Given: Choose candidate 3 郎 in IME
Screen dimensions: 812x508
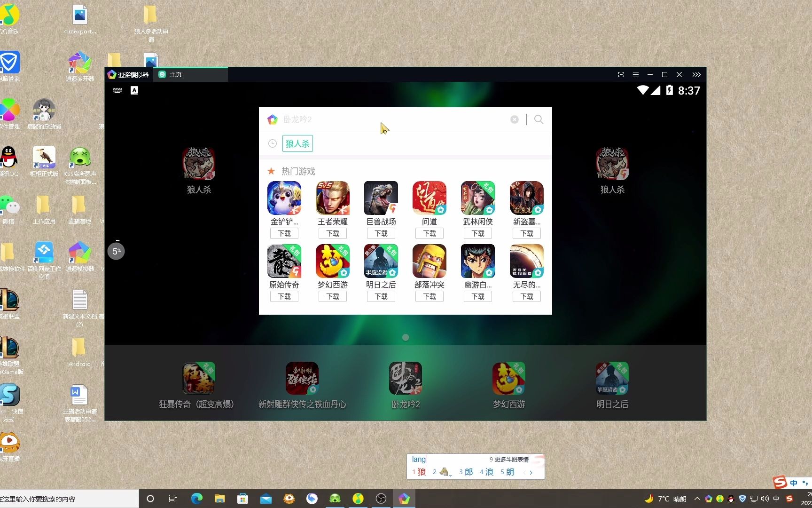Looking at the screenshot, I should (466, 472).
